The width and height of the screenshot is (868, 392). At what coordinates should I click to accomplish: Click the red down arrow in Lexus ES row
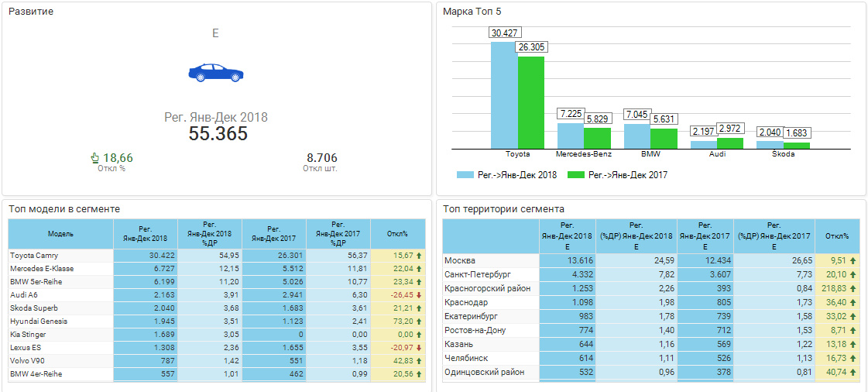[419, 347]
